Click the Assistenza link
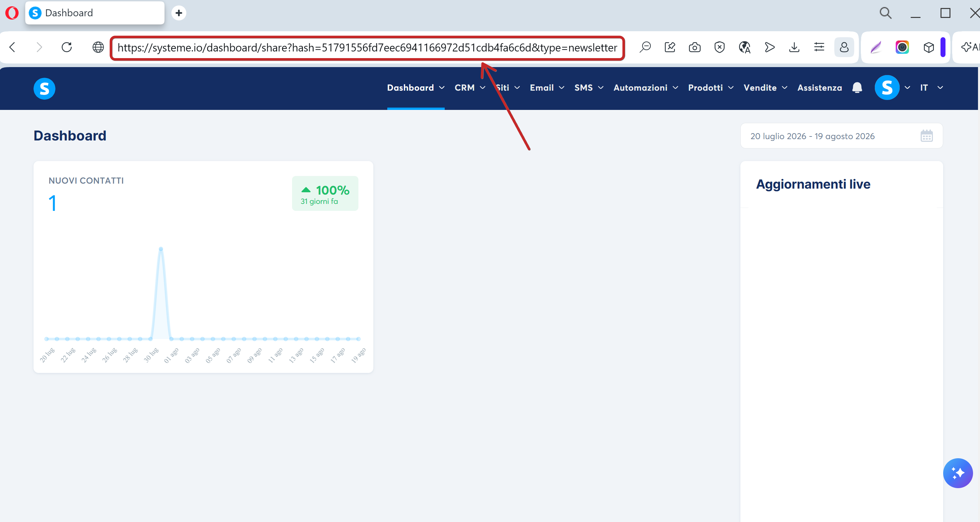980x522 pixels. (x=819, y=88)
